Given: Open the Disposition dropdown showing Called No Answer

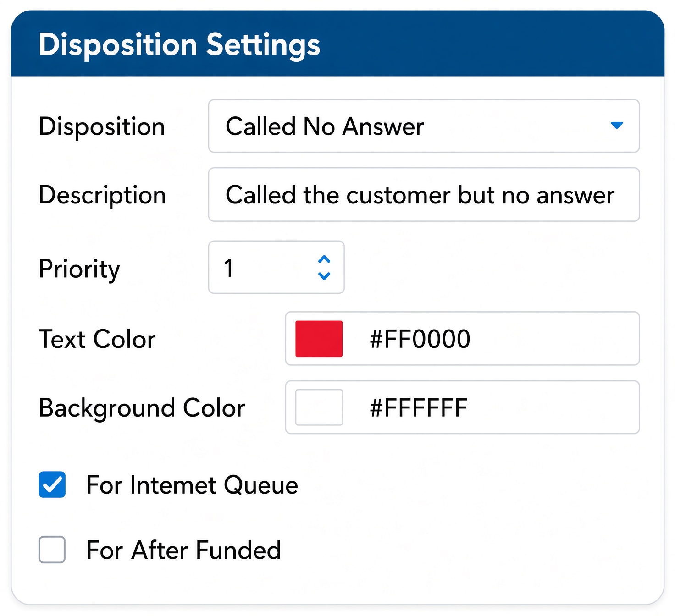Looking at the screenshot, I should coord(424,126).
